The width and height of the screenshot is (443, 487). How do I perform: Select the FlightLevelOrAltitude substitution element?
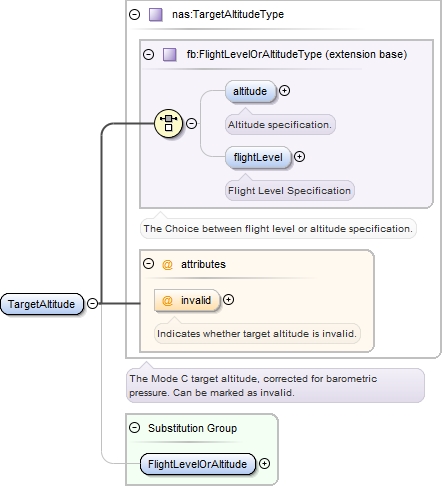tap(198, 464)
